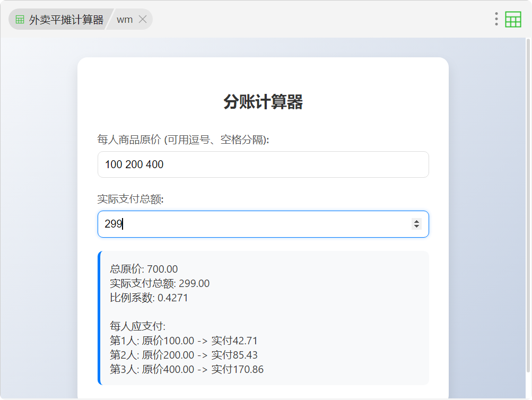
Task: Click the green table grid icon
Action: click(x=513, y=19)
